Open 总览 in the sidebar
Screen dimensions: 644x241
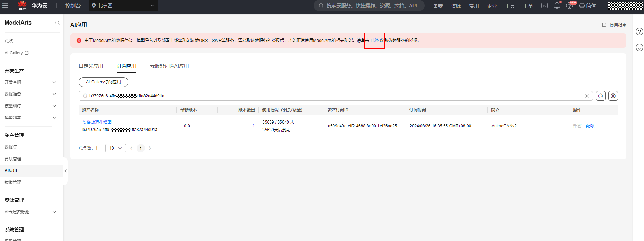(x=9, y=41)
